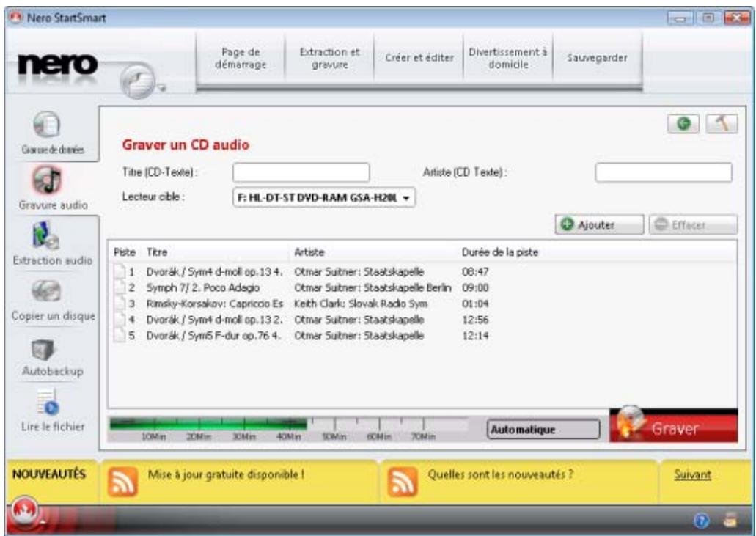Select file icon of track 1
The width and height of the screenshot is (756, 536).
click(x=119, y=271)
